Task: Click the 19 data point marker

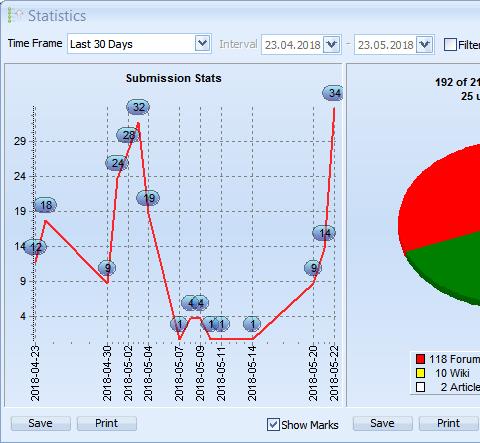Action: (x=148, y=198)
